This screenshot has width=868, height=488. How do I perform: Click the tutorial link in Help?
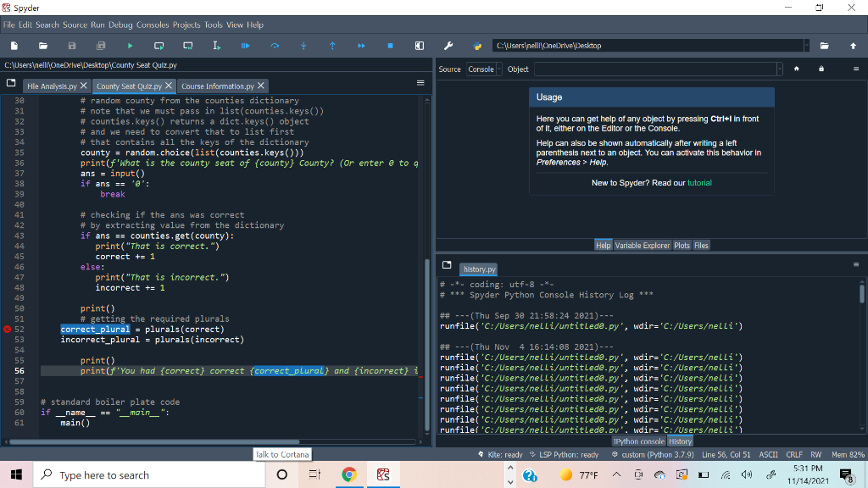[x=699, y=183]
